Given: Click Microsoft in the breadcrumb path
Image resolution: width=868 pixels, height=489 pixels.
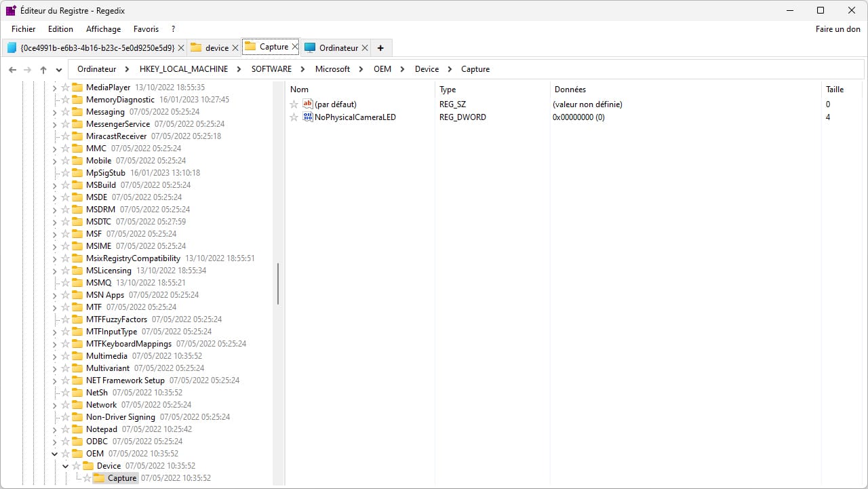Looking at the screenshot, I should (x=333, y=69).
